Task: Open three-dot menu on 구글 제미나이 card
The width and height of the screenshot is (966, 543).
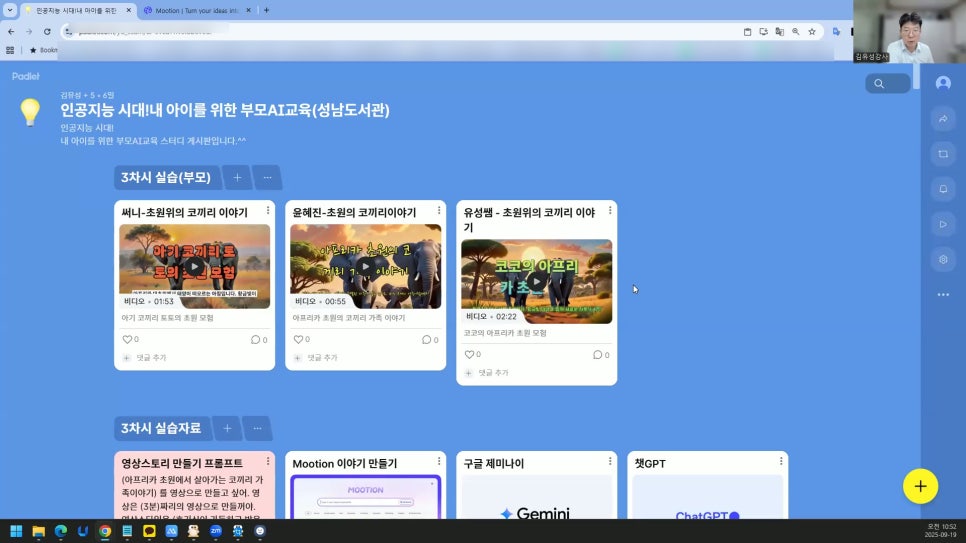Action: (610, 462)
